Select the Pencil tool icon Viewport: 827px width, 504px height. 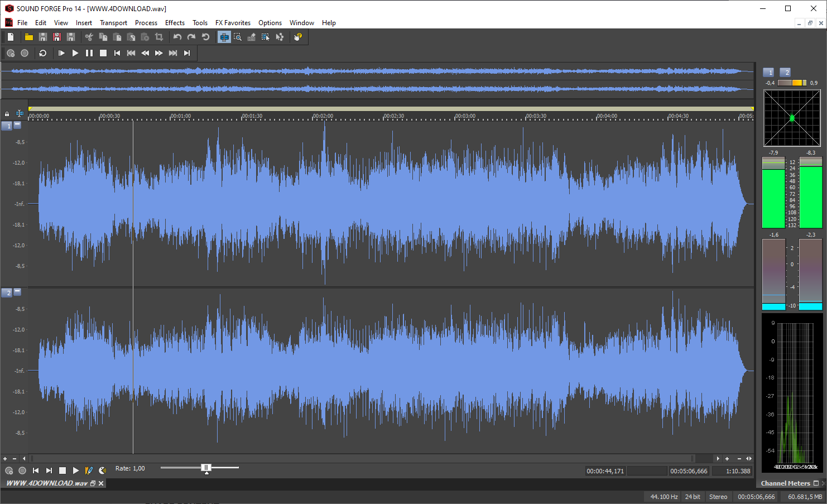[x=252, y=37]
